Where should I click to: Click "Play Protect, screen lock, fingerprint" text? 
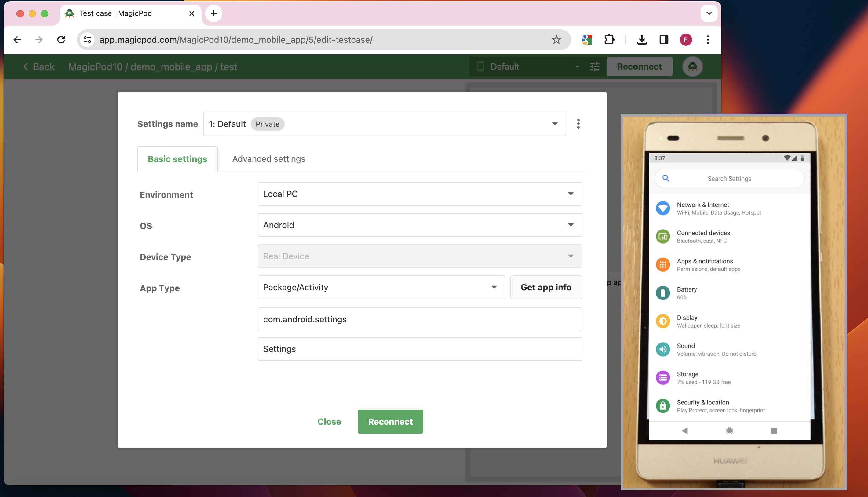coord(721,411)
